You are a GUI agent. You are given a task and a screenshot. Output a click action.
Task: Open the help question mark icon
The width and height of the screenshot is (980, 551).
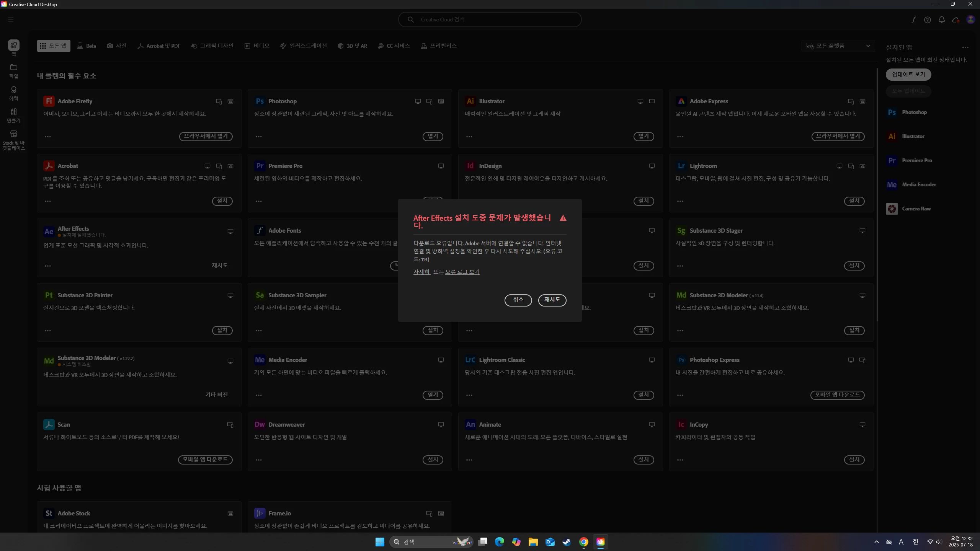[x=927, y=20]
